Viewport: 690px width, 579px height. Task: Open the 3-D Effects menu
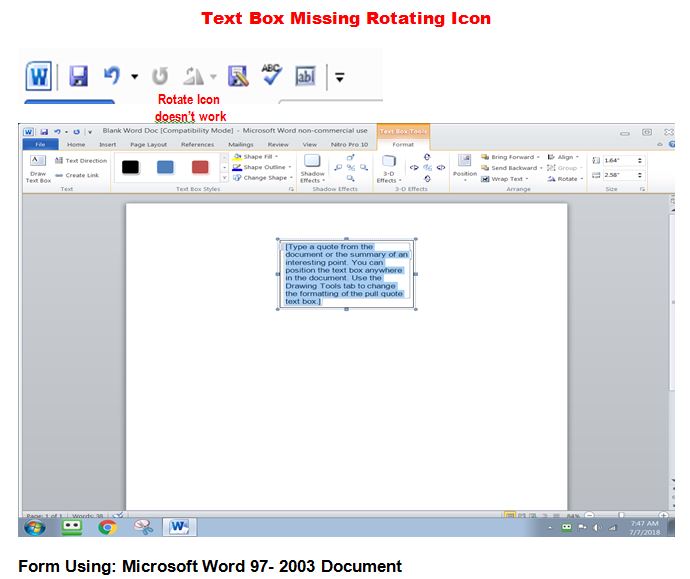(x=389, y=169)
